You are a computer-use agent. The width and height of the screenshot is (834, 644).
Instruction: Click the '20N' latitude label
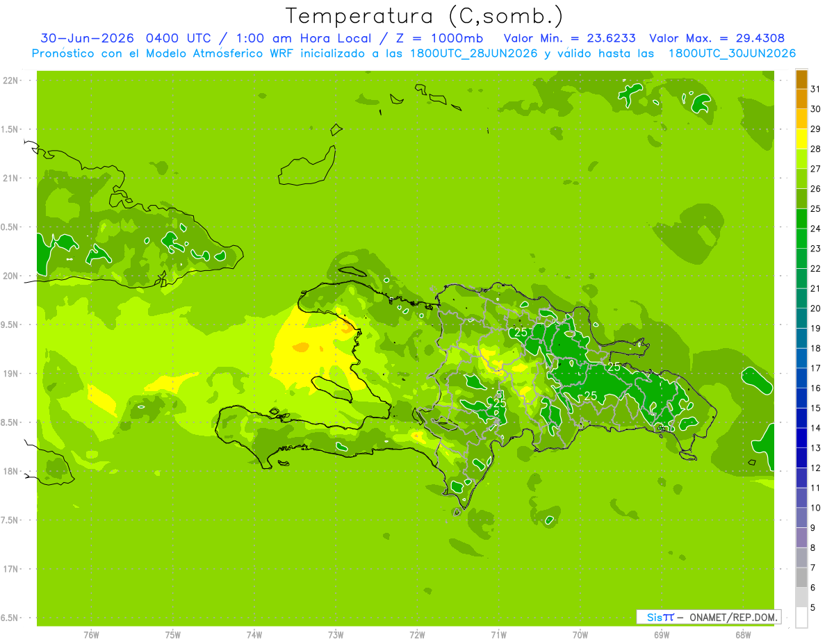pyautogui.click(x=10, y=276)
